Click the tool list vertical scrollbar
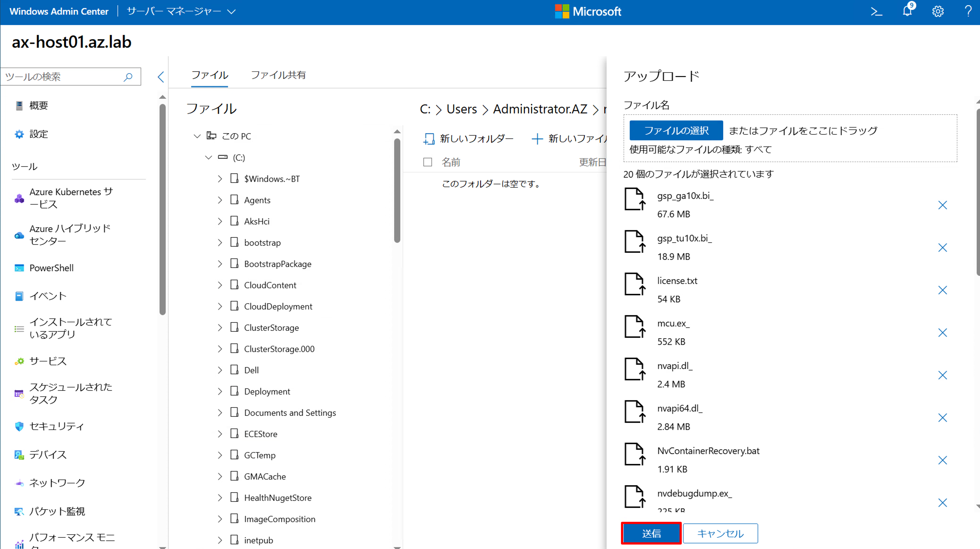 162,209
